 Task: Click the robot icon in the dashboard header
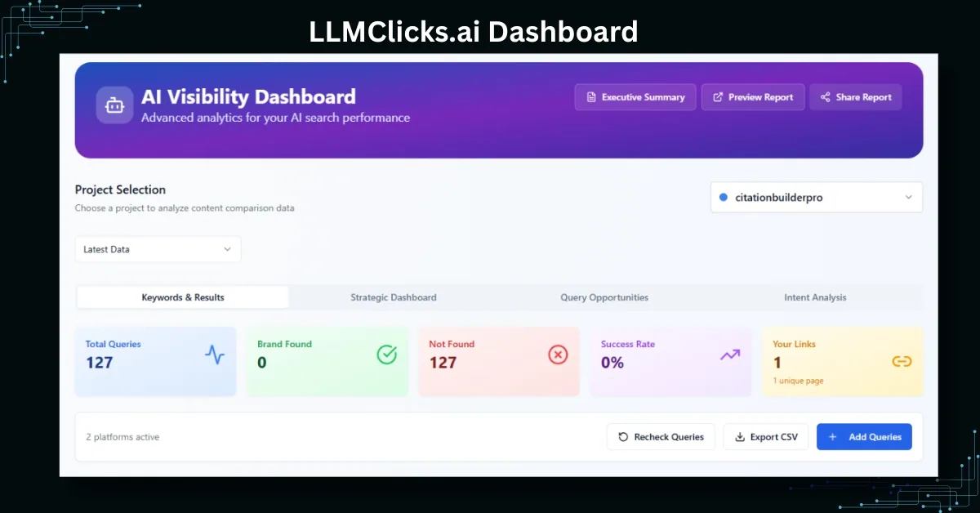[x=114, y=105]
